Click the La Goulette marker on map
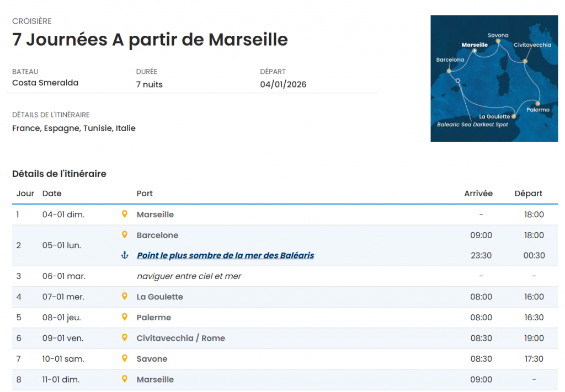Viewport: 565px width, 392px height. click(514, 116)
